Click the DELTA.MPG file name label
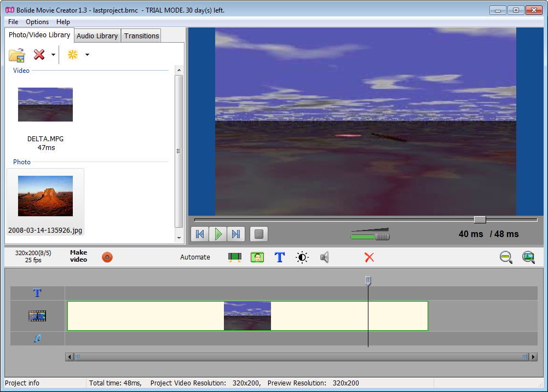This screenshot has width=548, height=392. (x=45, y=139)
